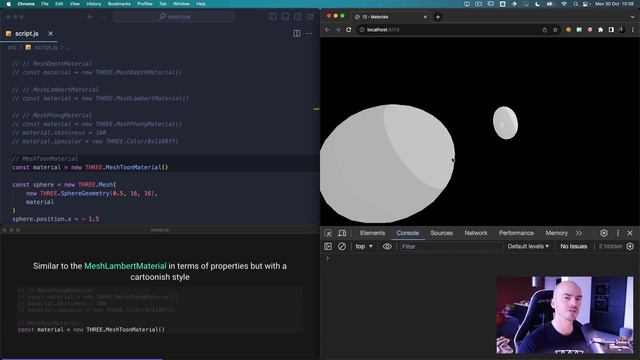The image size is (640, 360).
Task: Open the Window menu in menu bar
Action: click(181, 4)
